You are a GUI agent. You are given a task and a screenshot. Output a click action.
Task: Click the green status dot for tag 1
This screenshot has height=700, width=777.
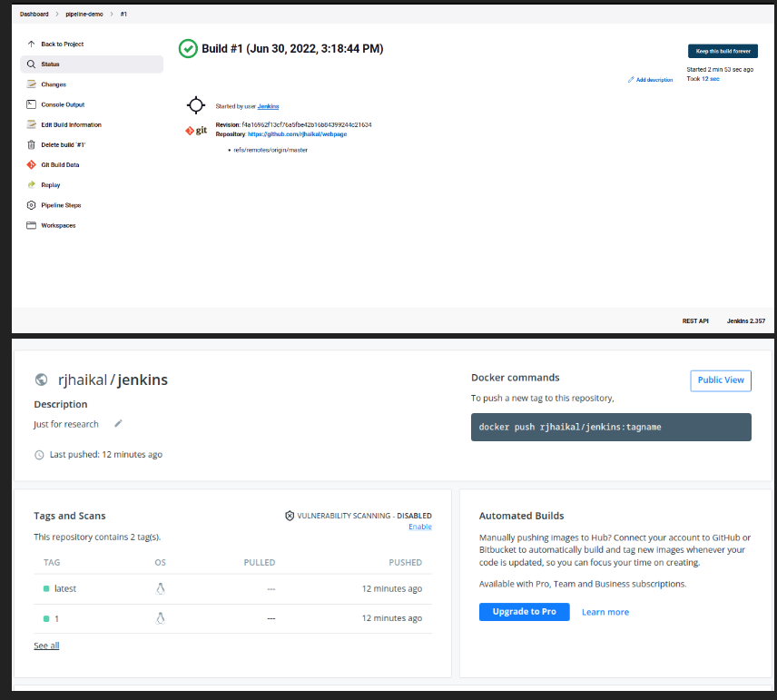coord(46,618)
